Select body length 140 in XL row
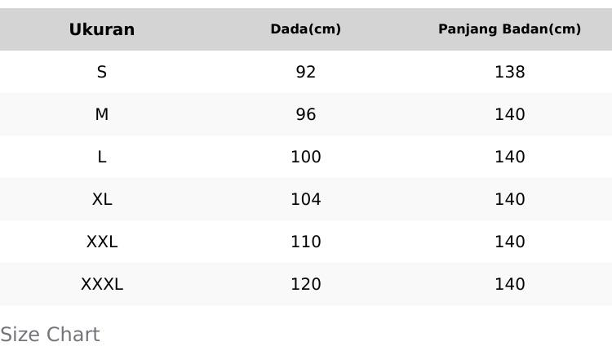Screen dimensions: 612x364 (509, 199)
